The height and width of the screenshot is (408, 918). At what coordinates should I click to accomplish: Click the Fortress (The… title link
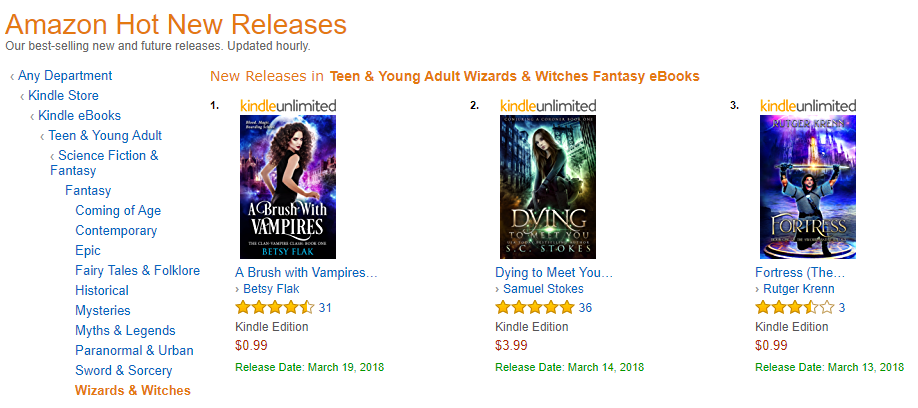tap(800, 272)
